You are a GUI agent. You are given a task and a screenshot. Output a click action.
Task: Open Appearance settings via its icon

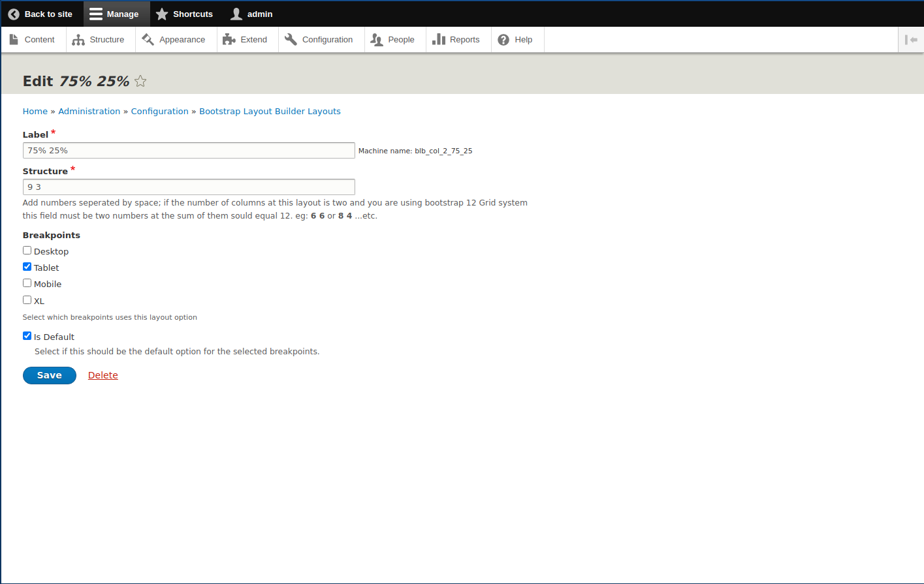[x=147, y=38]
